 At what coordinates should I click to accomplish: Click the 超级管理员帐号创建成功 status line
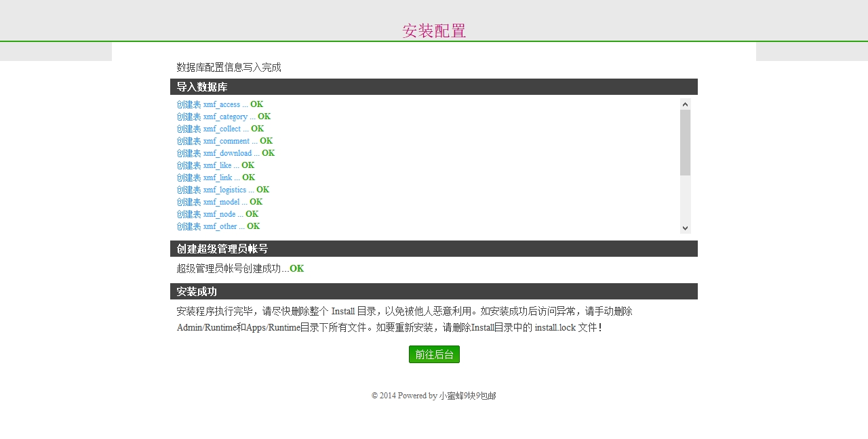(x=240, y=268)
